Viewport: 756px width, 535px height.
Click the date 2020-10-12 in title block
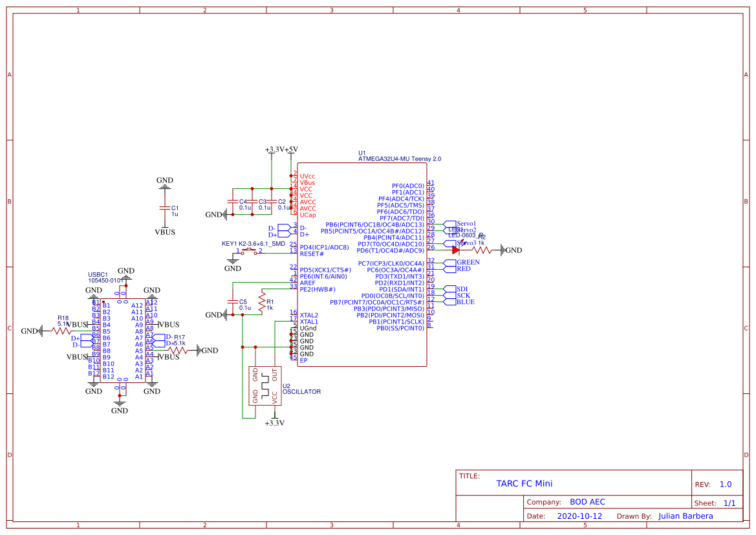[578, 516]
